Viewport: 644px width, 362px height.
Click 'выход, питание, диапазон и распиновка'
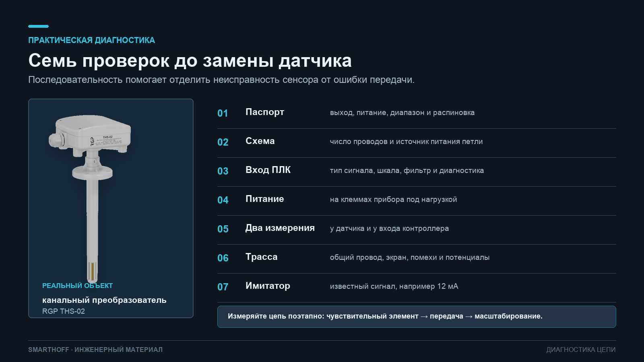[x=402, y=113]
